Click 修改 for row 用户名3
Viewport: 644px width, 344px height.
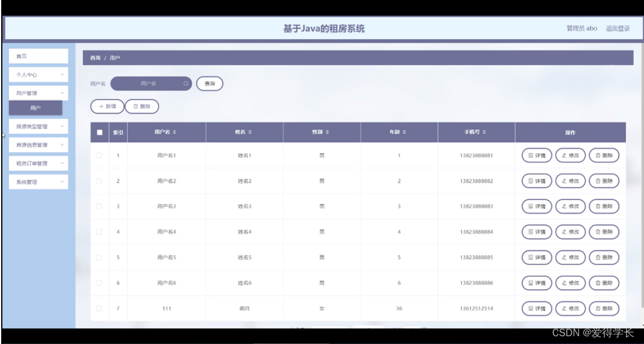click(x=570, y=207)
